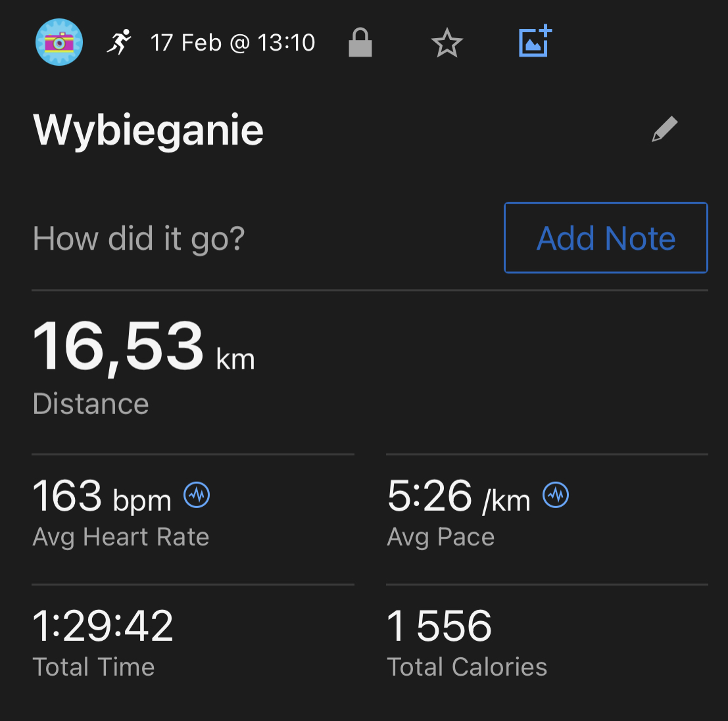Click the Distance label text
Screen dimensions: 728x721
click(x=91, y=404)
